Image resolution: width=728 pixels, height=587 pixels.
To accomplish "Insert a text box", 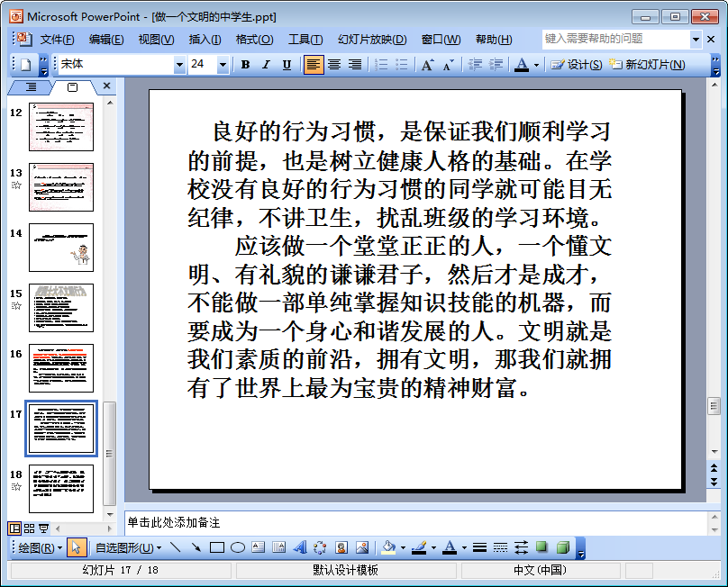I will tap(259, 547).
